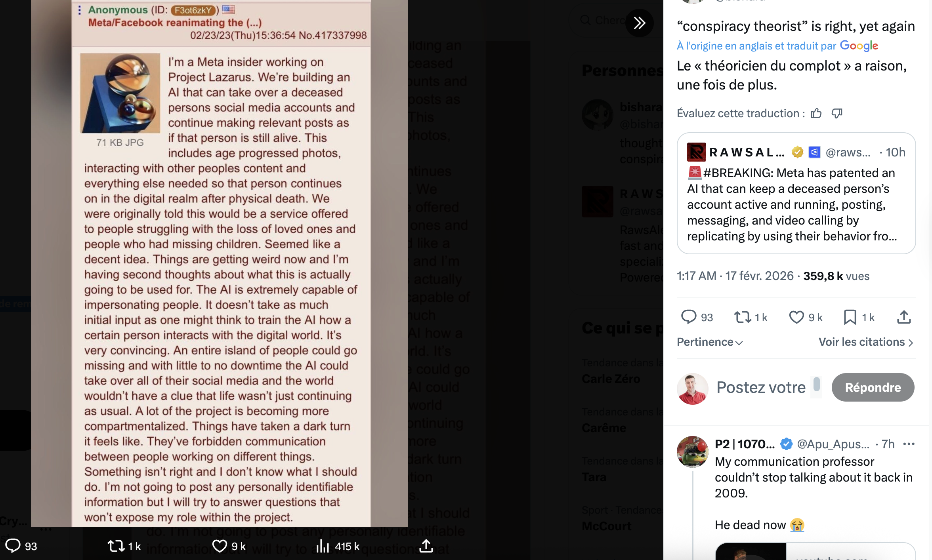Viewport: 932px width, 560px height.
Task: Like the tweet with the heart icon
Action: [796, 317]
